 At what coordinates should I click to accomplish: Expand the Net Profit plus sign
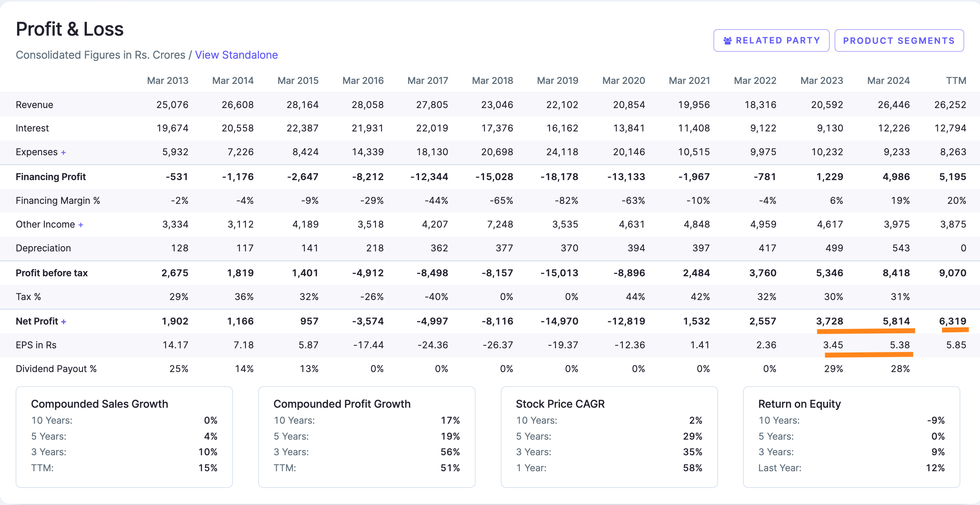(64, 322)
